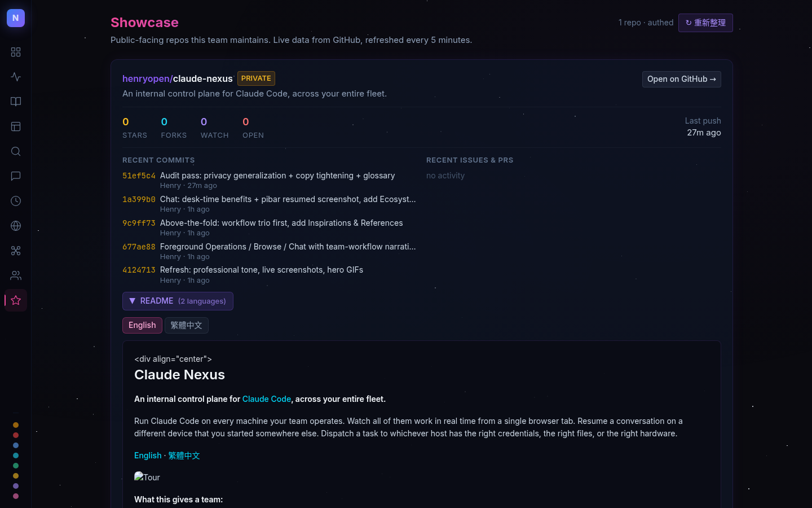Click the 0 WATCH stat

pyautogui.click(x=215, y=128)
